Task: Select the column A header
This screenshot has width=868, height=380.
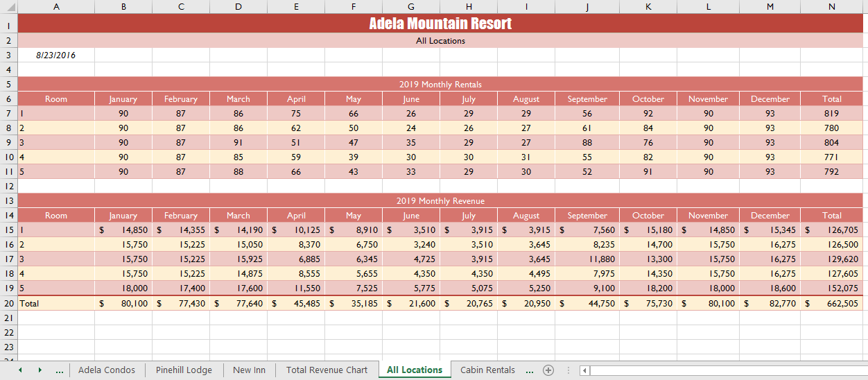Action: [x=56, y=6]
